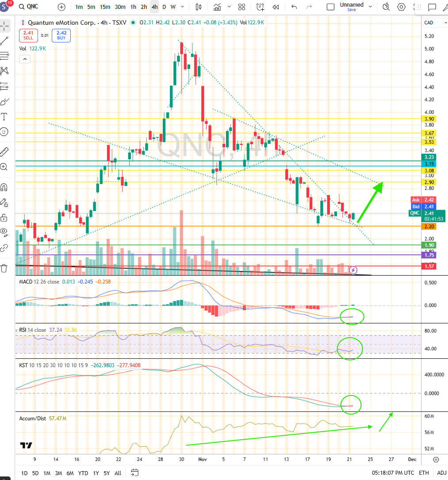Expand the Unnamed layout dropdown arrow

tap(370, 6)
